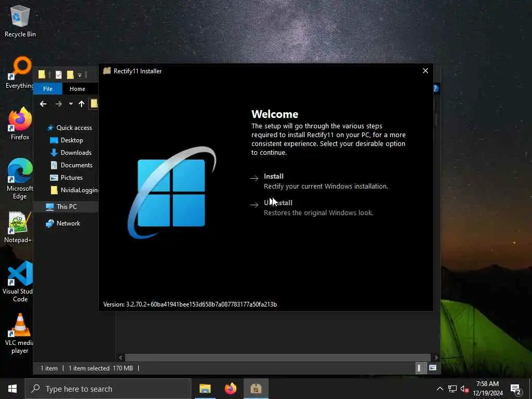Screen dimensions: 532x399
Task: Open the Windows Start menu
Action: coord(12,389)
